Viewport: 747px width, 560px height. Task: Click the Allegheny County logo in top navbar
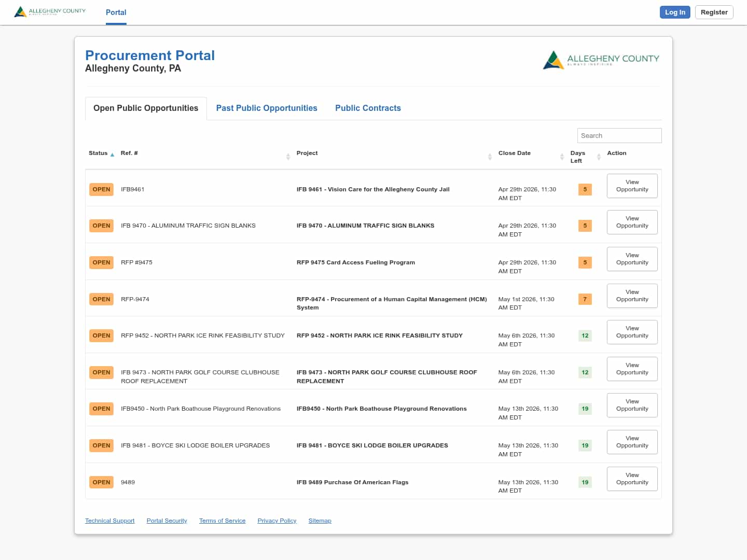[50, 11]
